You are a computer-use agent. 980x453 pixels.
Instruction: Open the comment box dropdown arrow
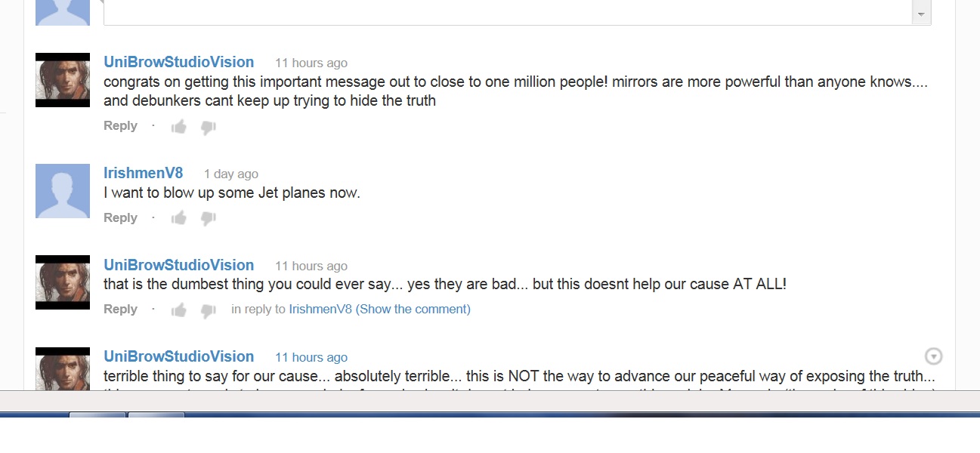(x=921, y=14)
